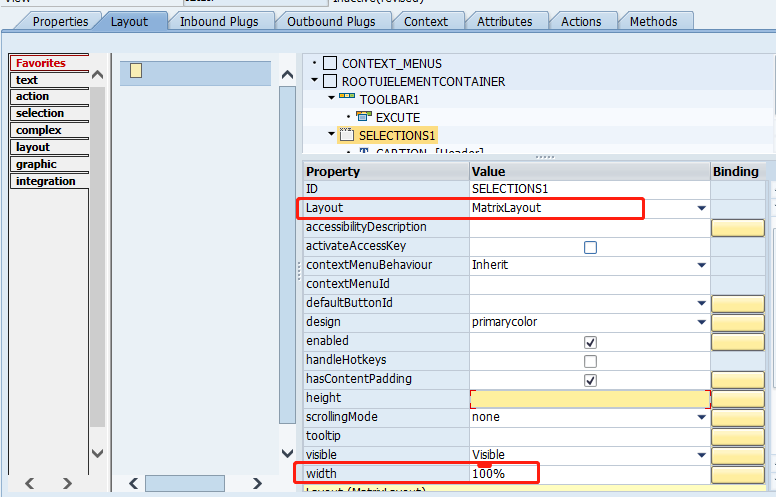This screenshot has width=776, height=497.
Task: Toggle the handleHotkeys checkbox
Action: [590, 361]
